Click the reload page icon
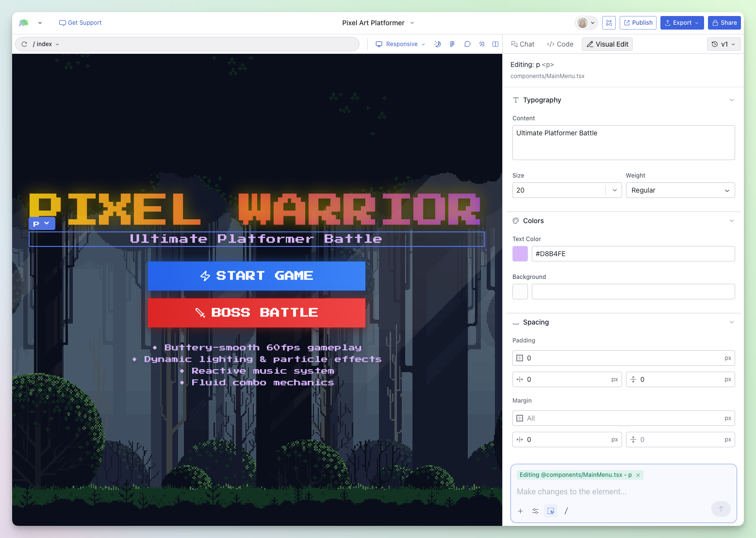Screen dimensions: 756x538 click(x=24, y=44)
